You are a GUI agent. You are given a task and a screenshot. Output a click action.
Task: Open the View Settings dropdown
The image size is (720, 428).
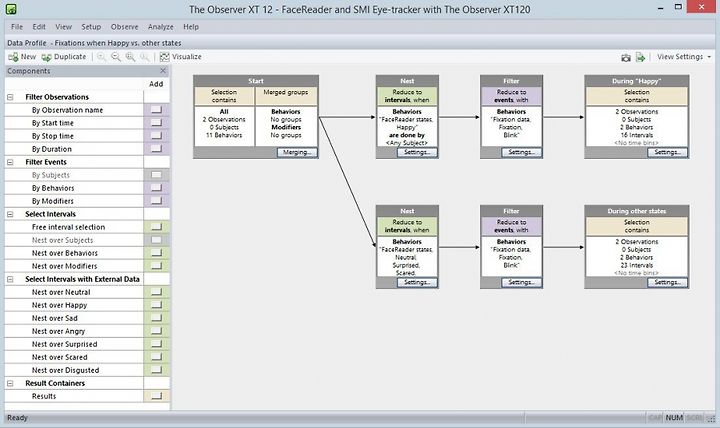coord(683,57)
